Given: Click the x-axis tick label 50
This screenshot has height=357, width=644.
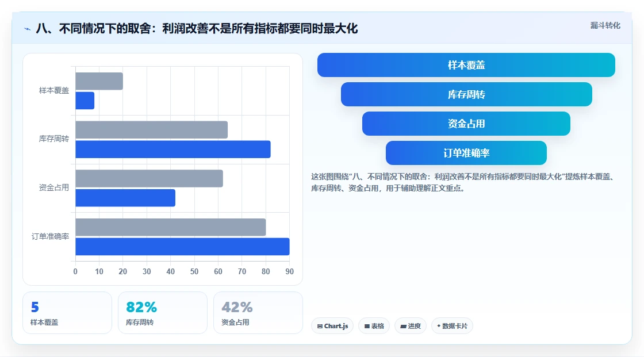Looking at the screenshot, I should point(194,271).
